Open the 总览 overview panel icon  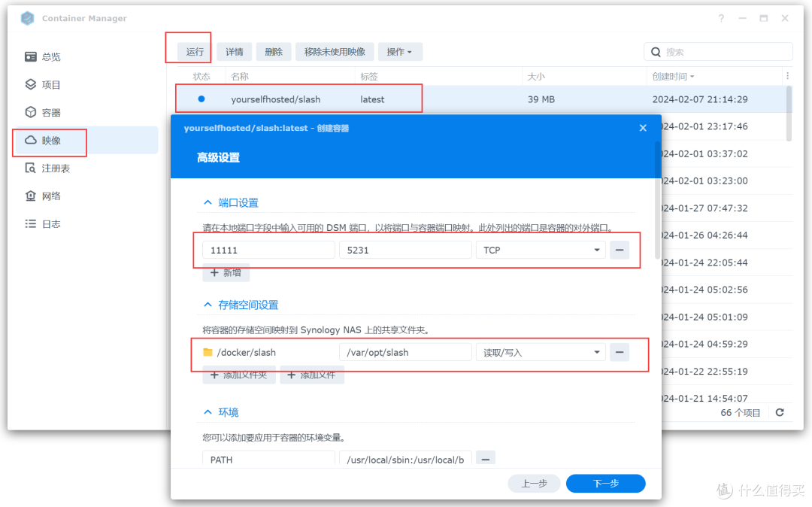30,56
